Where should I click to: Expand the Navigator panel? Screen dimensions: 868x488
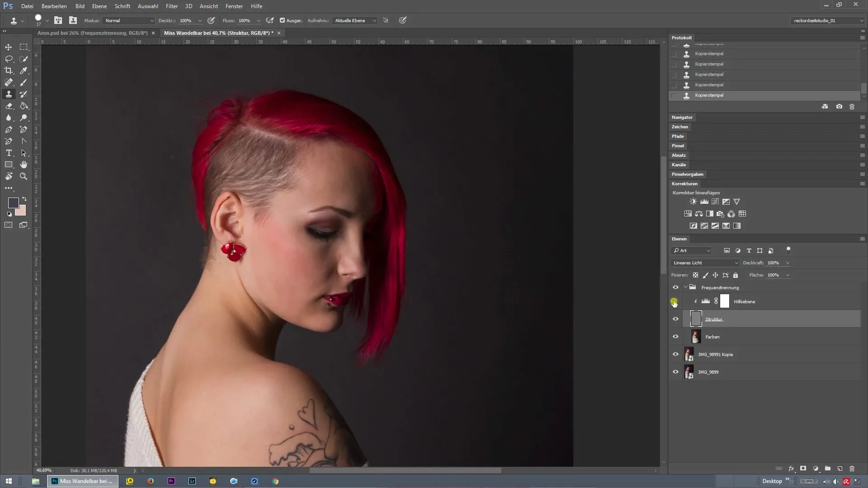[x=682, y=117]
